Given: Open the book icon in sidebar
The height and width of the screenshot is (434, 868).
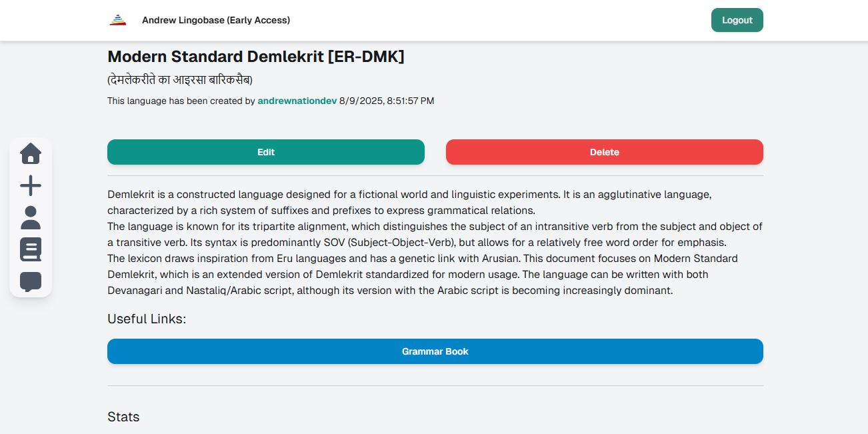Looking at the screenshot, I should click(x=31, y=249).
